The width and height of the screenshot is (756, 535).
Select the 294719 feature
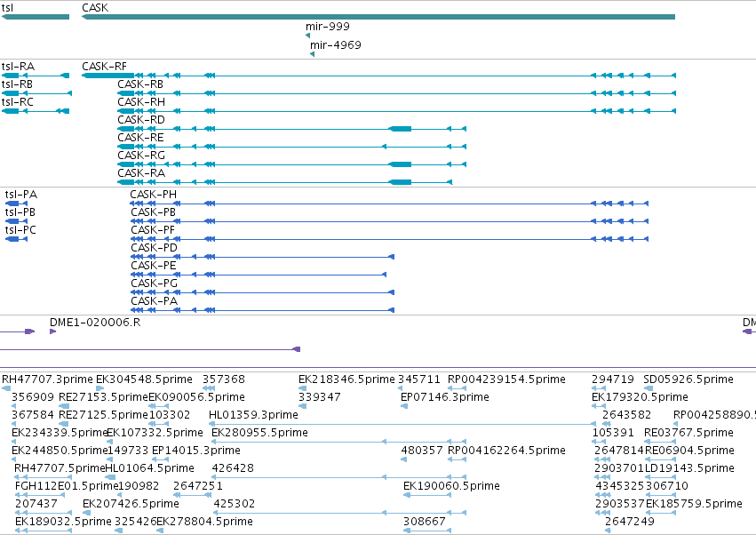(599, 388)
